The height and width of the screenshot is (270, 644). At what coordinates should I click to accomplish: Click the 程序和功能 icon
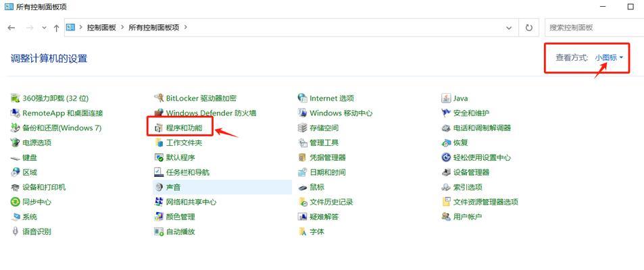(x=159, y=128)
